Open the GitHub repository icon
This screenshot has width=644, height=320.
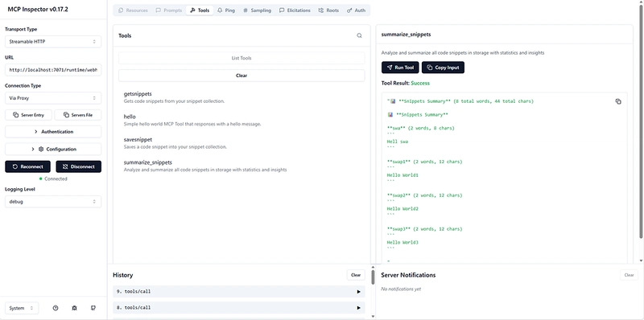point(93,308)
